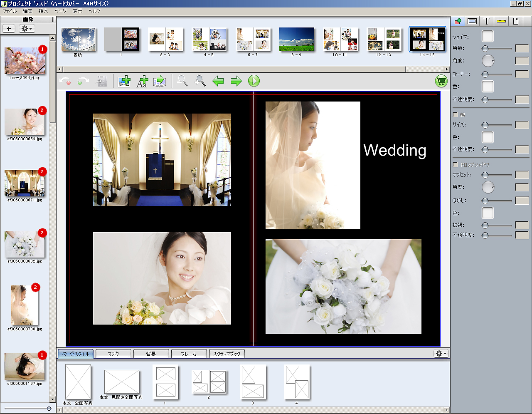Open the ruler tab in the right panel

click(501, 21)
